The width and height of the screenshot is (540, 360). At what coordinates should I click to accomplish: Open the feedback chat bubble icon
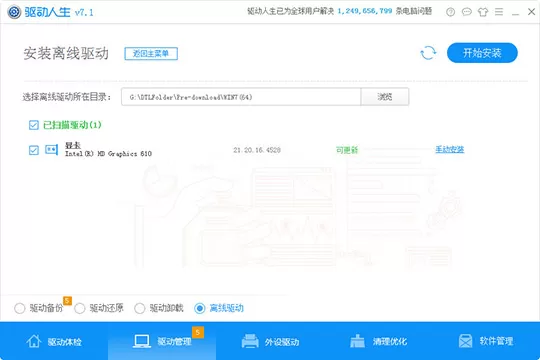click(x=467, y=12)
